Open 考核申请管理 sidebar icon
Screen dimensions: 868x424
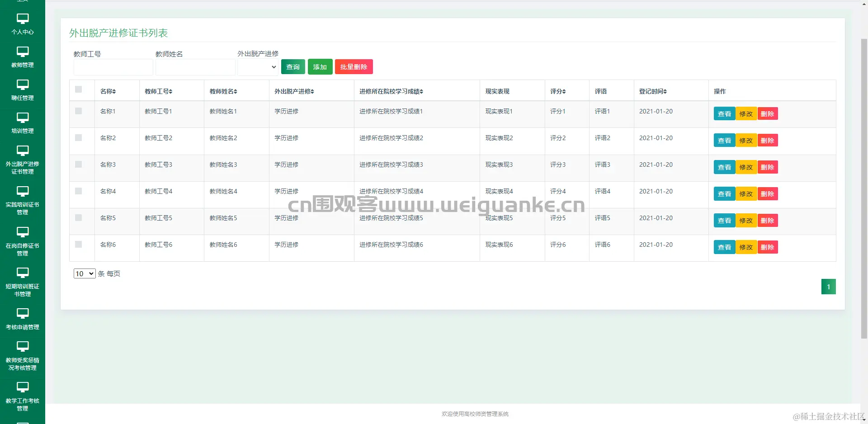pyautogui.click(x=23, y=314)
